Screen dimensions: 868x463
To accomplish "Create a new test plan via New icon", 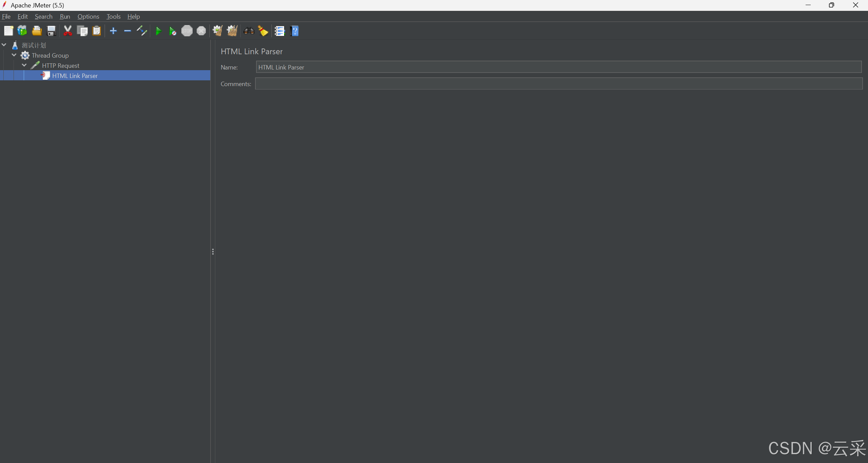I will point(8,31).
